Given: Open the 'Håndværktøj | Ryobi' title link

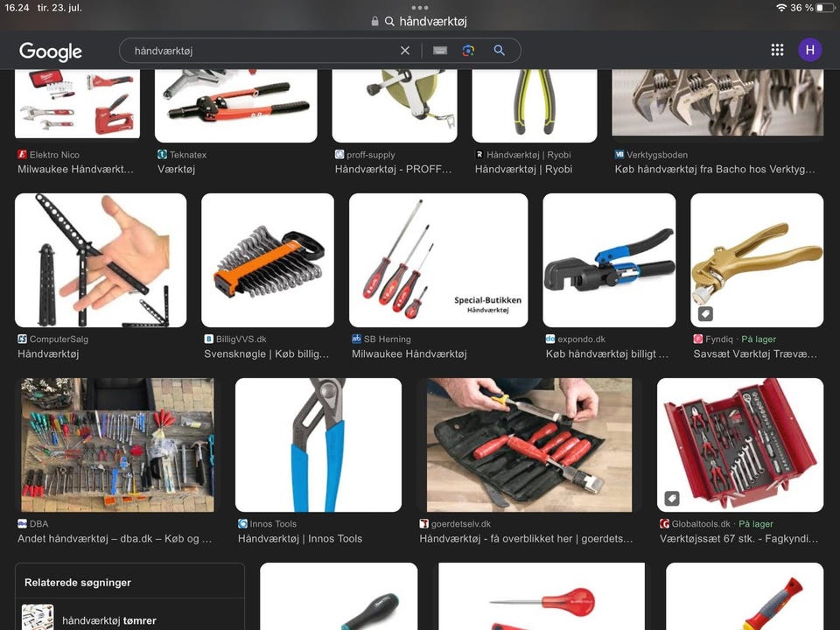Looking at the screenshot, I should coord(523,169).
